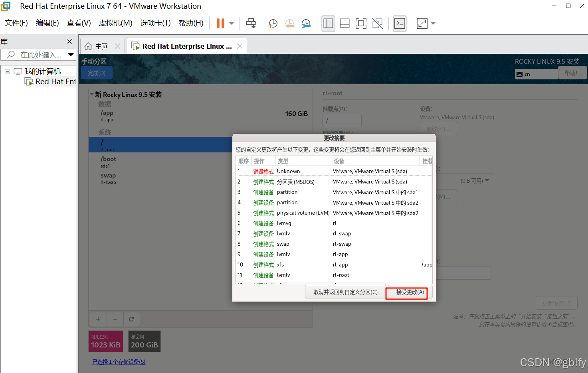Click 取消并返回到自定义分区(C) button
This screenshot has height=373, width=588.
pyautogui.click(x=345, y=292)
